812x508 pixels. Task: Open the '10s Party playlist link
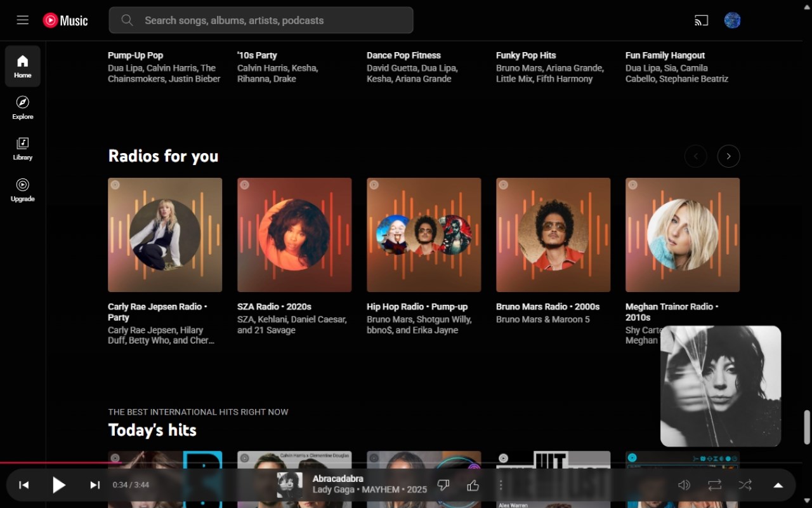(x=257, y=55)
